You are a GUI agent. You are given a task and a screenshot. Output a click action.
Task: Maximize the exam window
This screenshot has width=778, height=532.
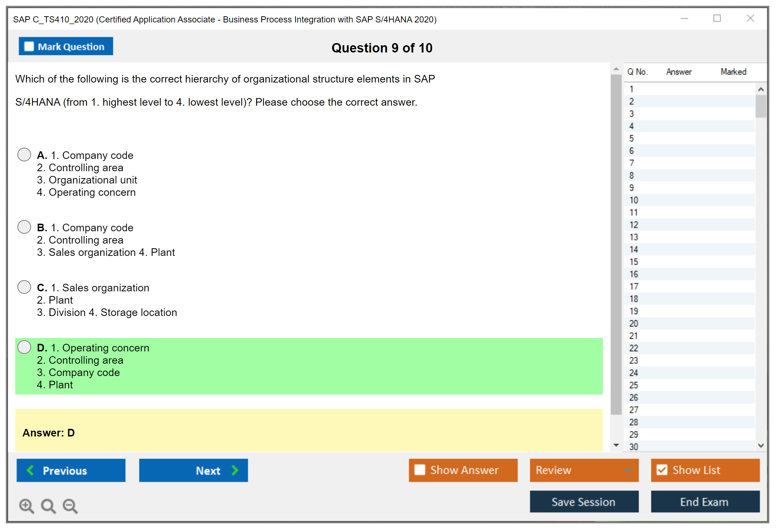point(717,18)
